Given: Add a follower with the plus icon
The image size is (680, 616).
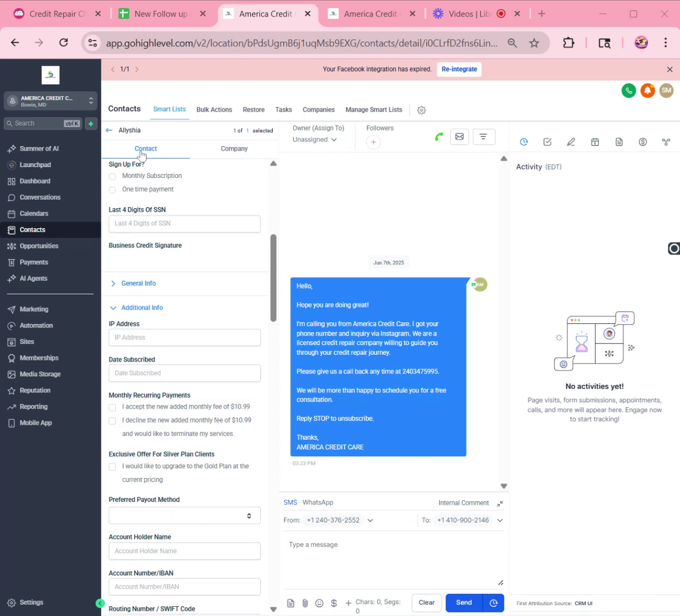Looking at the screenshot, I should [x=374, y=142].
